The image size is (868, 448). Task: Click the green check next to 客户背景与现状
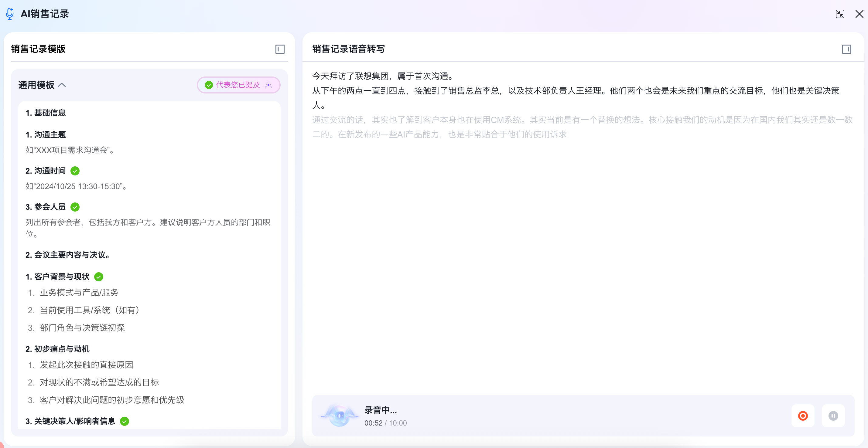pyautogui.click(x=98, y=277)
